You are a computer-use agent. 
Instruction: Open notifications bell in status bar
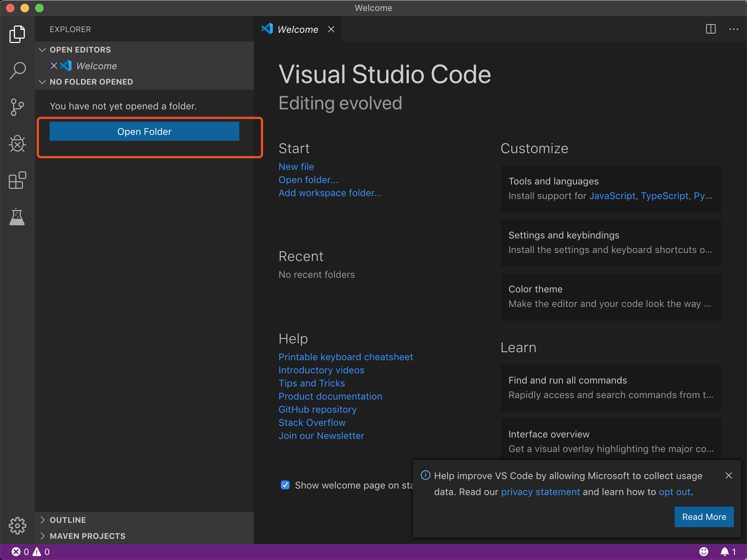click(728, 552)
